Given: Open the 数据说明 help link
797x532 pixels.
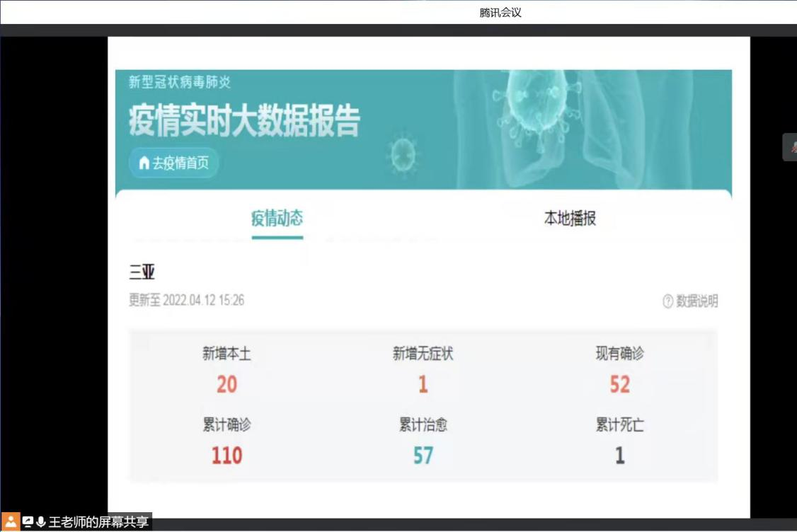Looking at the screenshot, I should 690,301.
